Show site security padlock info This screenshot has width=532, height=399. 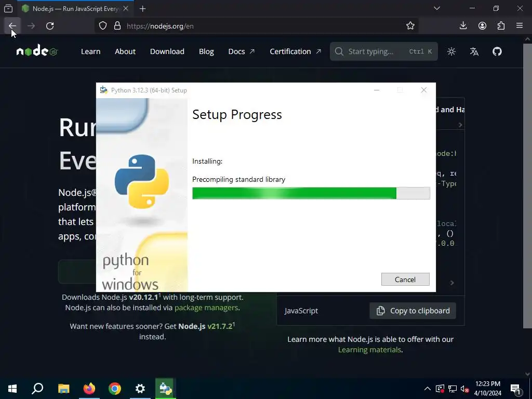pos(117,26)
